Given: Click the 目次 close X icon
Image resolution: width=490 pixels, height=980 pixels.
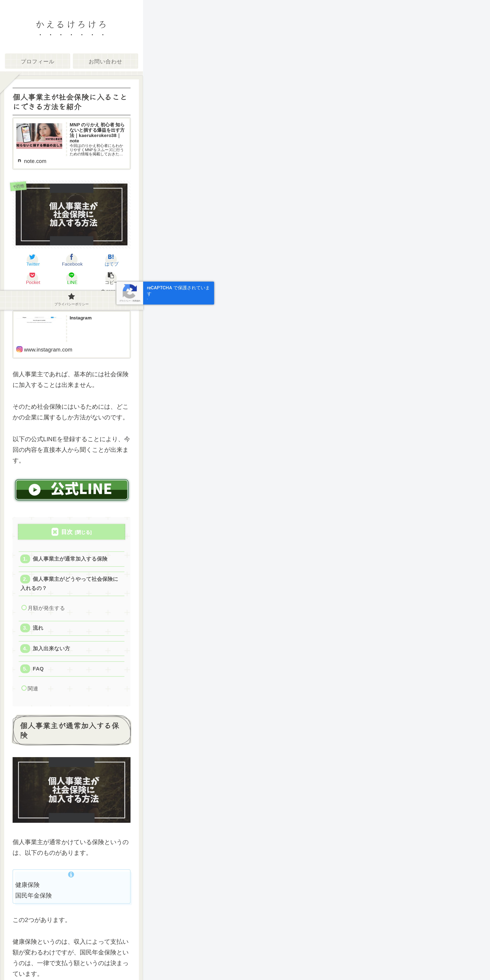Looking at the screenshot, I should click(55, 532).
